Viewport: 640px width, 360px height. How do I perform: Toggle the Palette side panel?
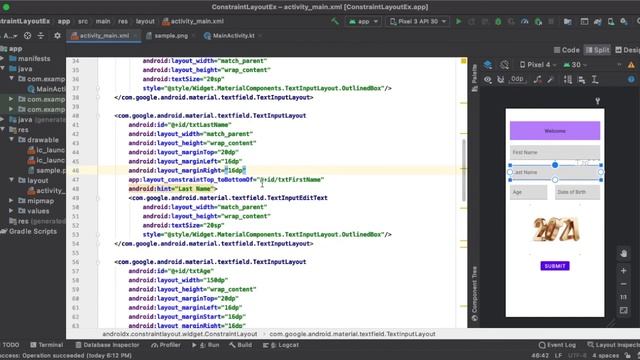474,78
